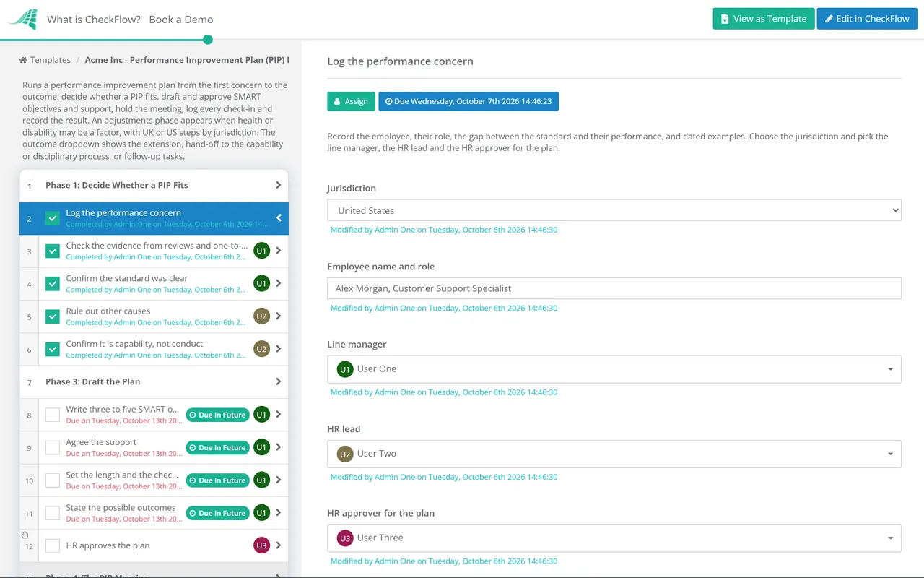Image resolution: width=924 pixels, height=578 pixels.
Task: Open the Line manager dropdown arrow
Action: (890, 369)
